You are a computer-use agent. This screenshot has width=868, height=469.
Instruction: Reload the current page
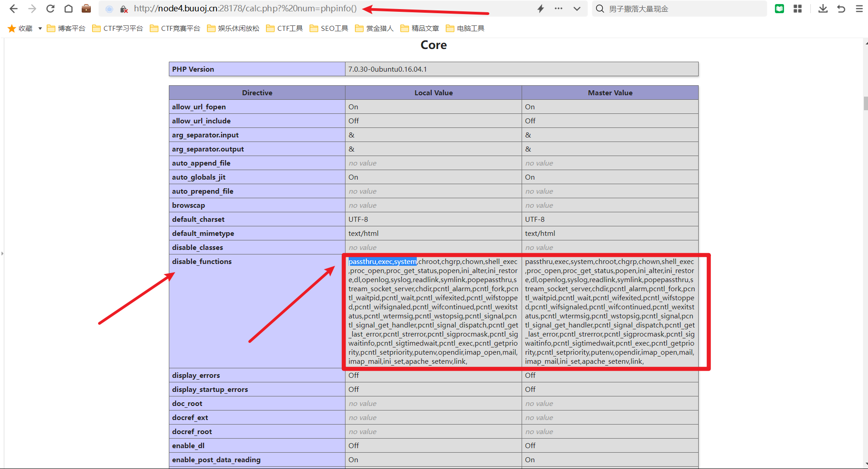coord(50,9)
